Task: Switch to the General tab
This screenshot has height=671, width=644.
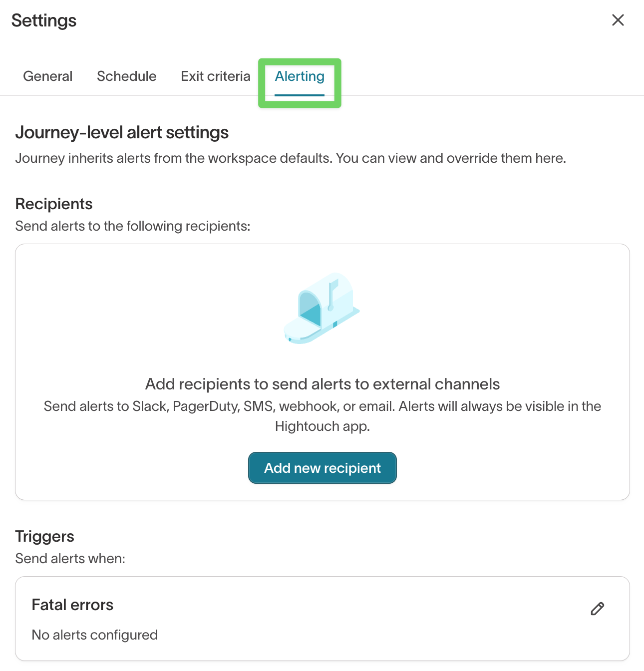Action: pos(47,76)
